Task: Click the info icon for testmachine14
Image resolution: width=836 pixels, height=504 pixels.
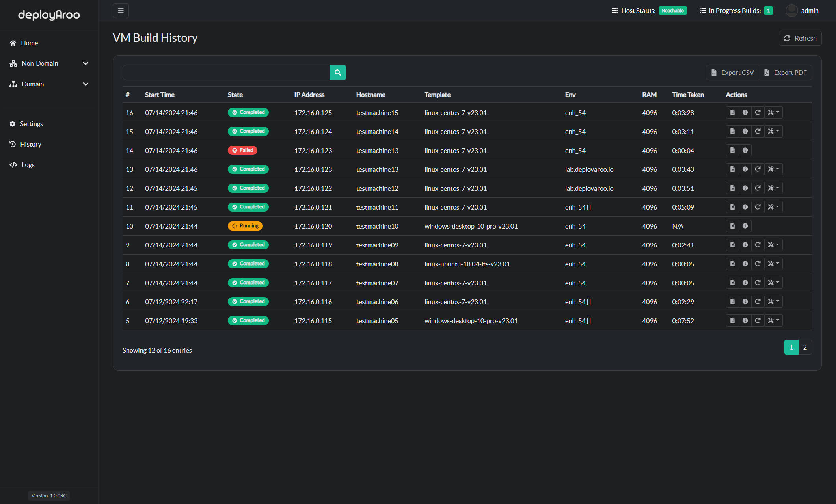Action: (745, 131)
